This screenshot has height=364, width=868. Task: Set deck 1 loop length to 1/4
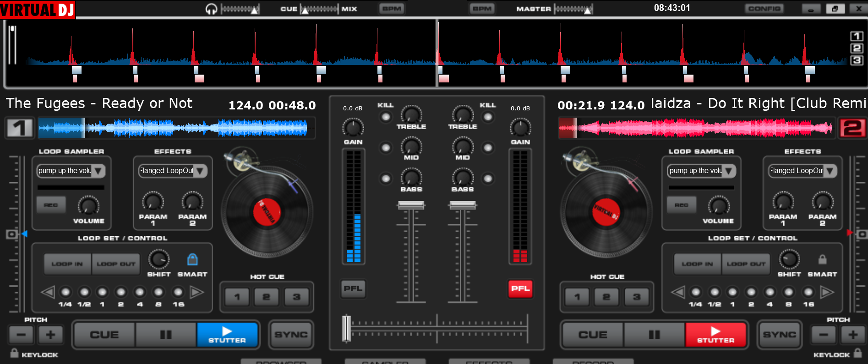point(66,292)
